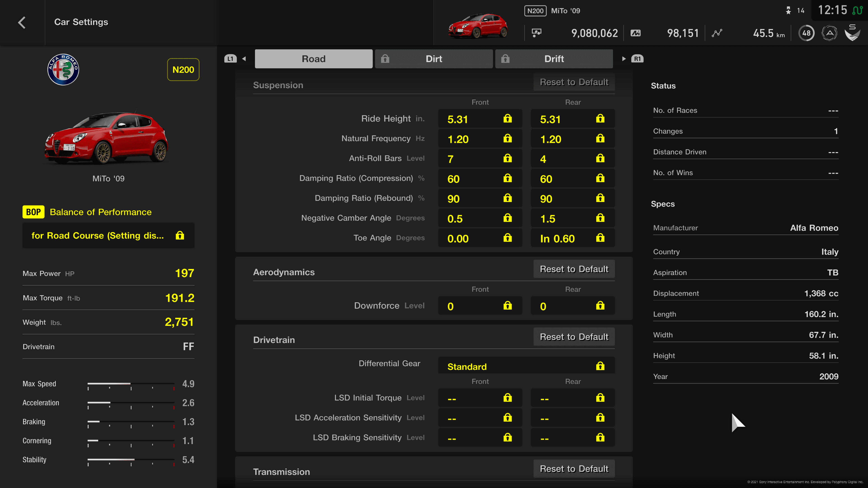Click the R1 shoulder button icon
868x488 pixels.
coord(637,59)
